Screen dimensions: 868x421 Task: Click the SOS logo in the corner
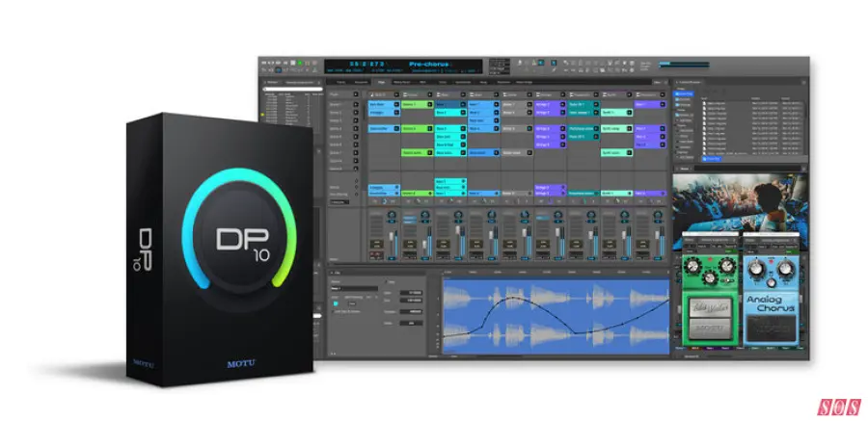(x=837, y=404)
